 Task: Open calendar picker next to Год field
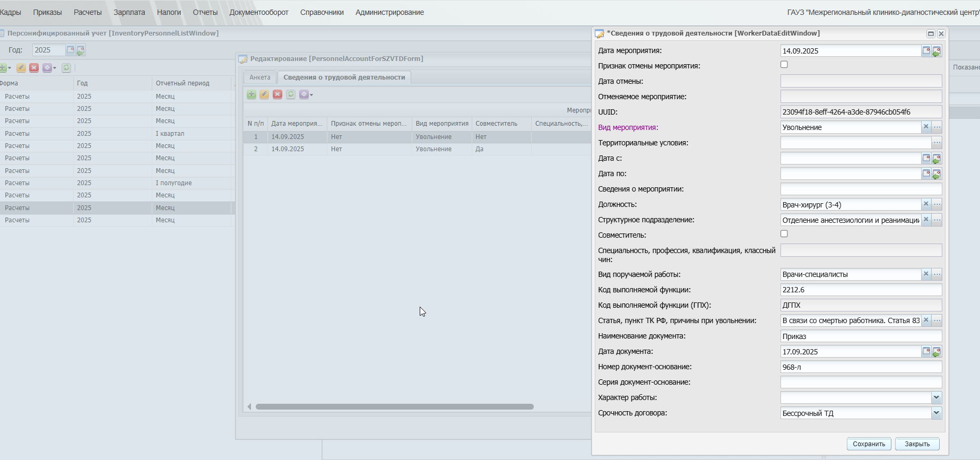(70, 50)
